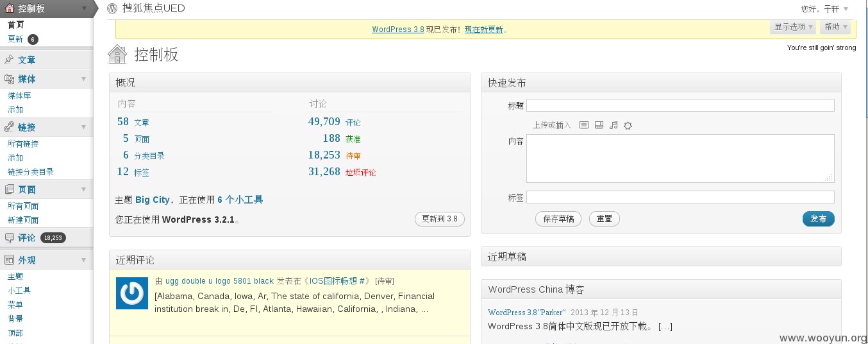Click the 18,253 badge next to 评论
The width and height of the screenshot is (868, 344).
pos(53,238)
